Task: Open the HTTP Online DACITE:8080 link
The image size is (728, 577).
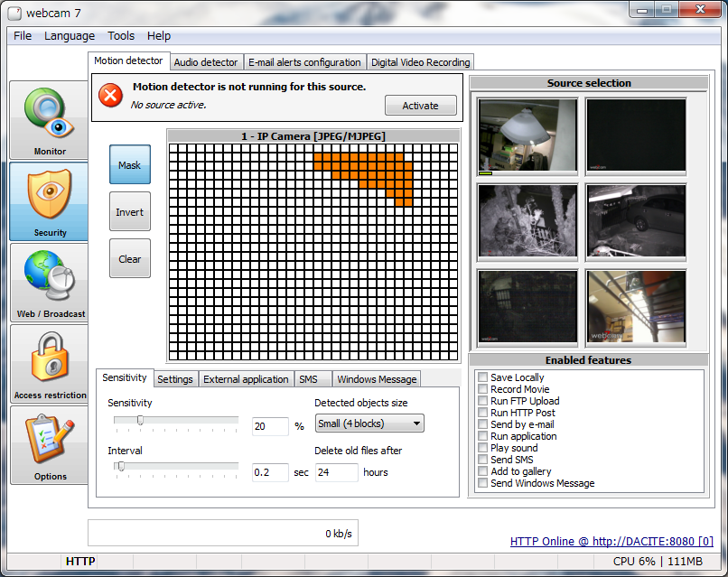Action: (611, 541)
